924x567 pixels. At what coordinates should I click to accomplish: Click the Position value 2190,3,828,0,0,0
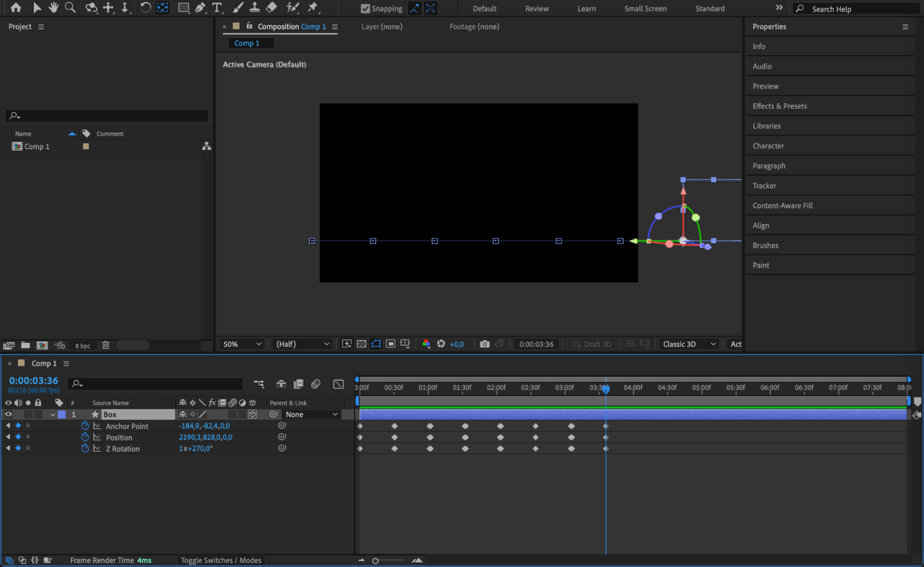pyautogui.click(x=206, y=437)
